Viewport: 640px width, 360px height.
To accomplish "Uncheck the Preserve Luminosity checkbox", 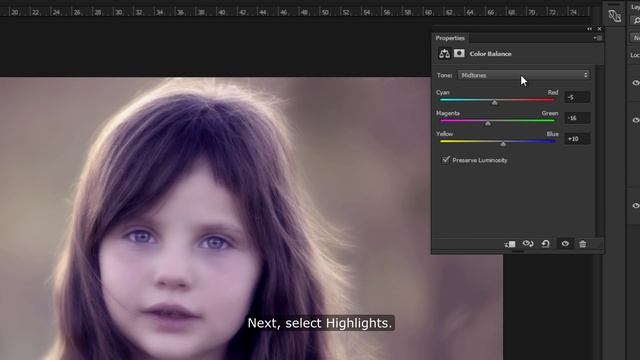I will coord(446,160).
